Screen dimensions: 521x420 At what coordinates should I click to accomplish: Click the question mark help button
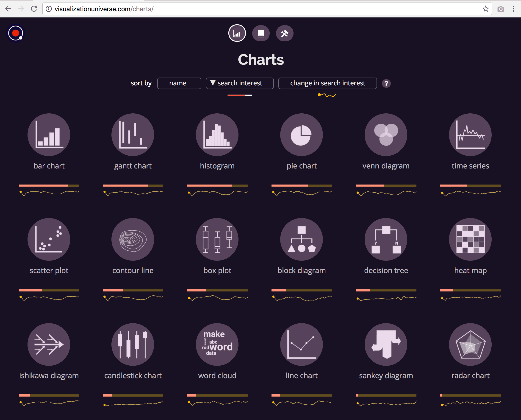click(x=386, y=84)
